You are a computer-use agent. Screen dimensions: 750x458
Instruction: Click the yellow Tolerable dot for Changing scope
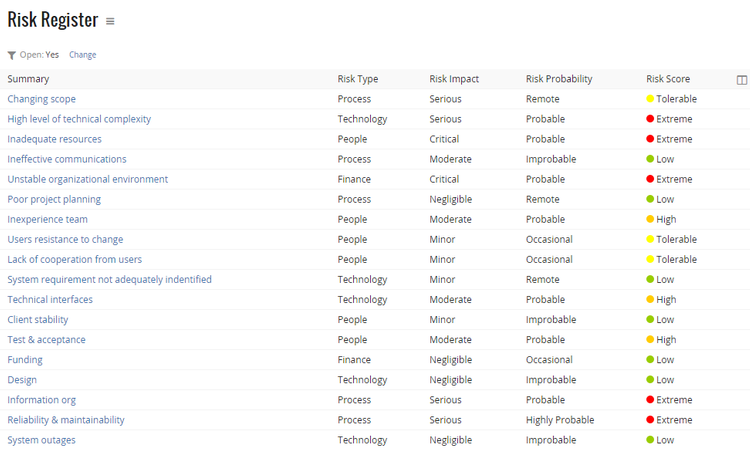650,99
